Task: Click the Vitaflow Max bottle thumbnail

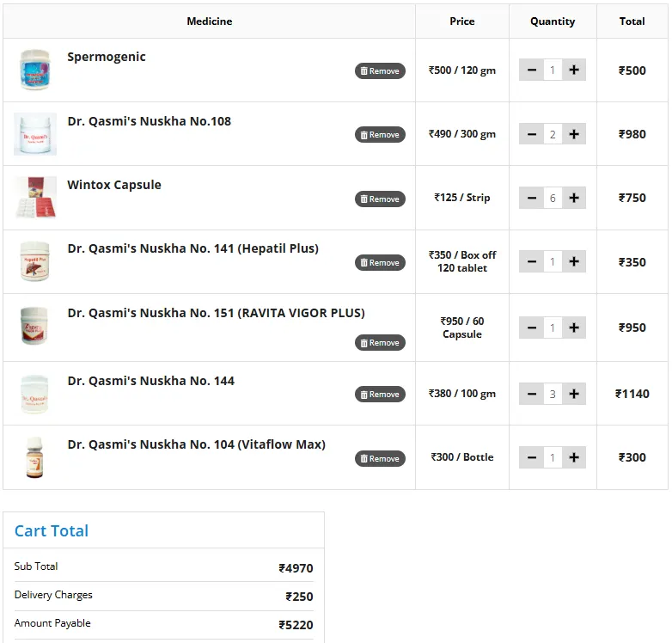Action: (x=35, y=457)
